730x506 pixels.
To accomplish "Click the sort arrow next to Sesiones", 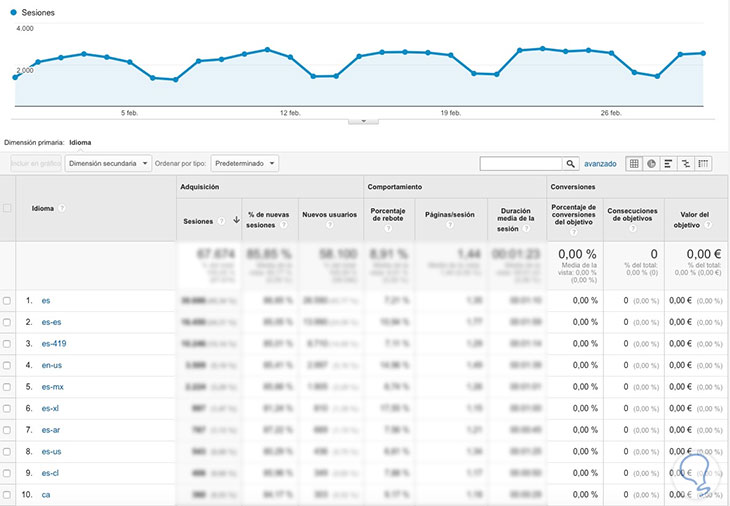I will pos(236,220).
